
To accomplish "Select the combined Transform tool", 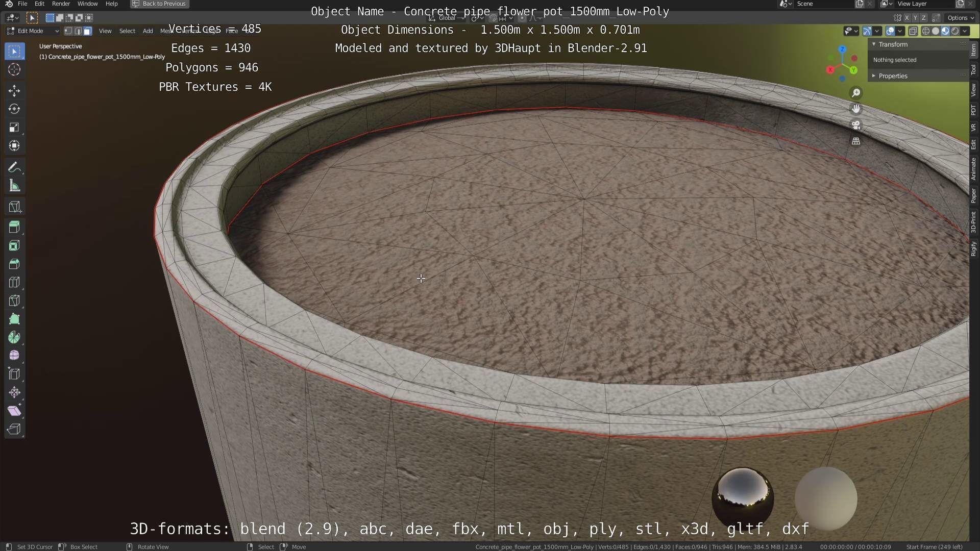I will coord(14,146).
